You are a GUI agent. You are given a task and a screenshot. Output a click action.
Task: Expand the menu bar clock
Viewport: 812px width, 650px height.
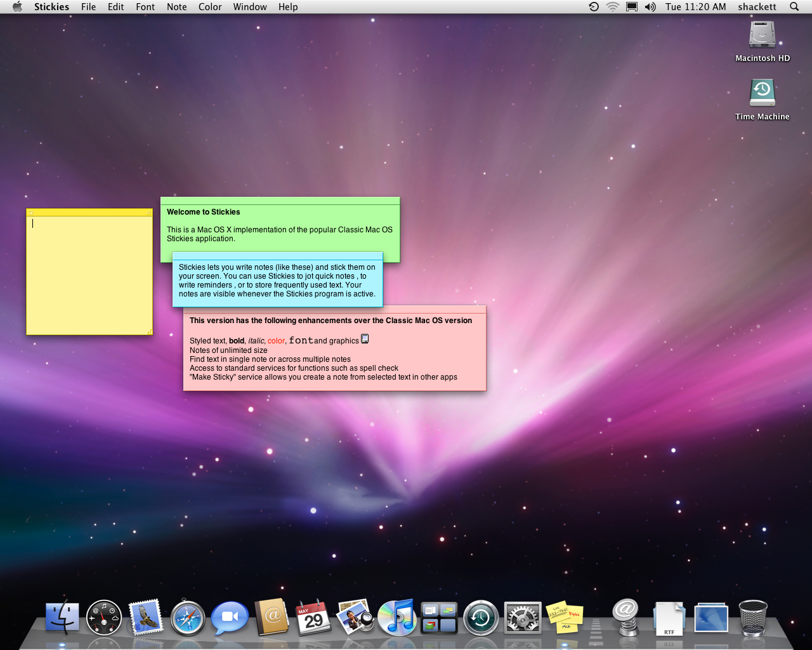(x=695, y=7)
